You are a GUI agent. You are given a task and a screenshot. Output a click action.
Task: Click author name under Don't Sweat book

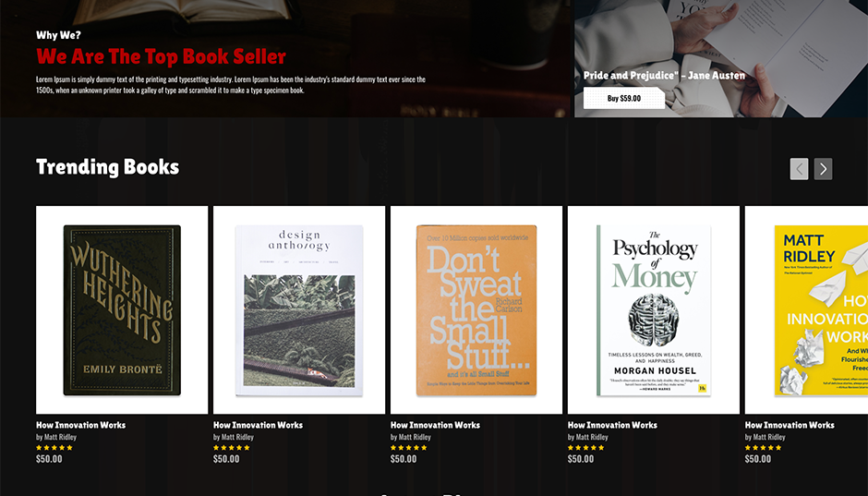[411, 437]
